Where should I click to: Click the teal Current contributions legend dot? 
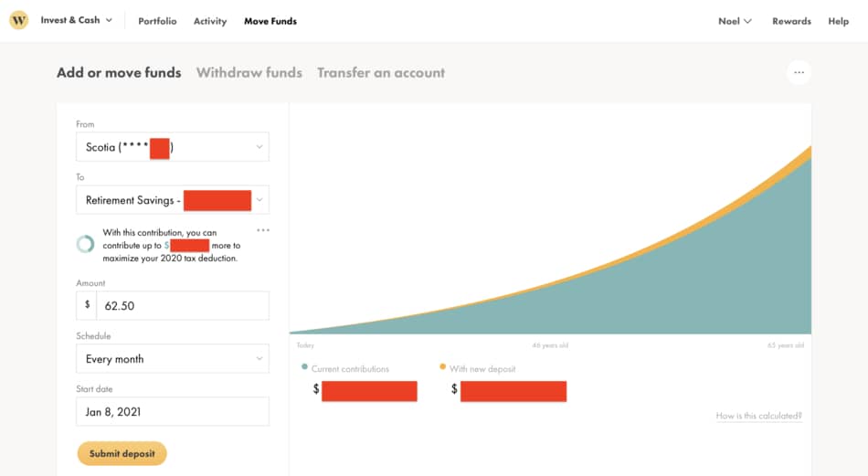coord(304,367)
